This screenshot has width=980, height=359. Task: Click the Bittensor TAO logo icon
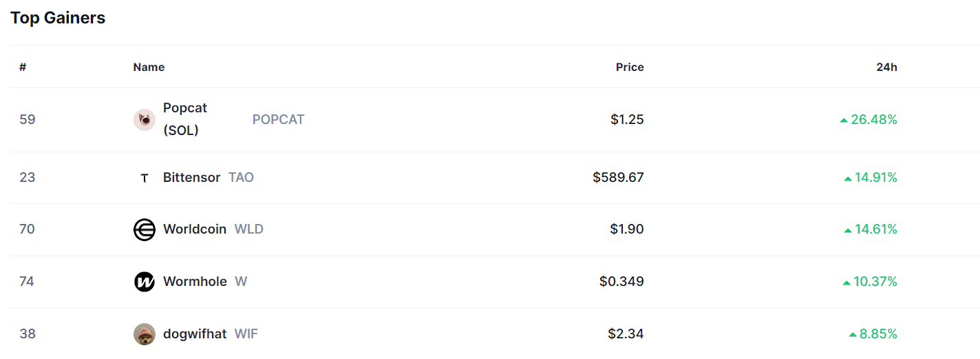[145, 178]
